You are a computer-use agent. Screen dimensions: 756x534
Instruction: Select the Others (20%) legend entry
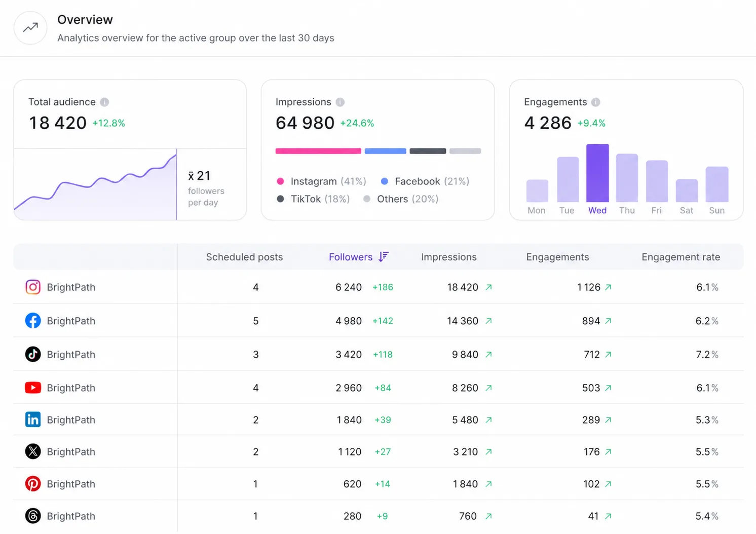coord(401,199)
